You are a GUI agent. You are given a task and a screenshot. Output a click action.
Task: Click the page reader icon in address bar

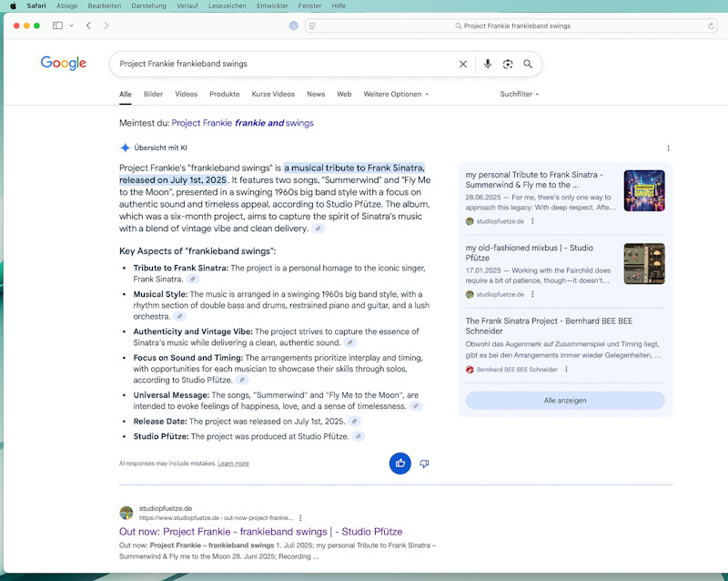(312, 26)
